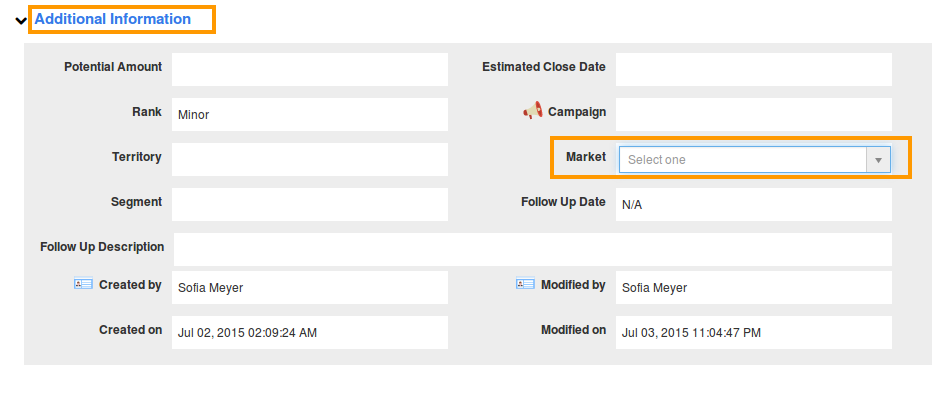
Task: Click the Additional Information heading link
Action: pyautogui.click(x=113, y=19)
